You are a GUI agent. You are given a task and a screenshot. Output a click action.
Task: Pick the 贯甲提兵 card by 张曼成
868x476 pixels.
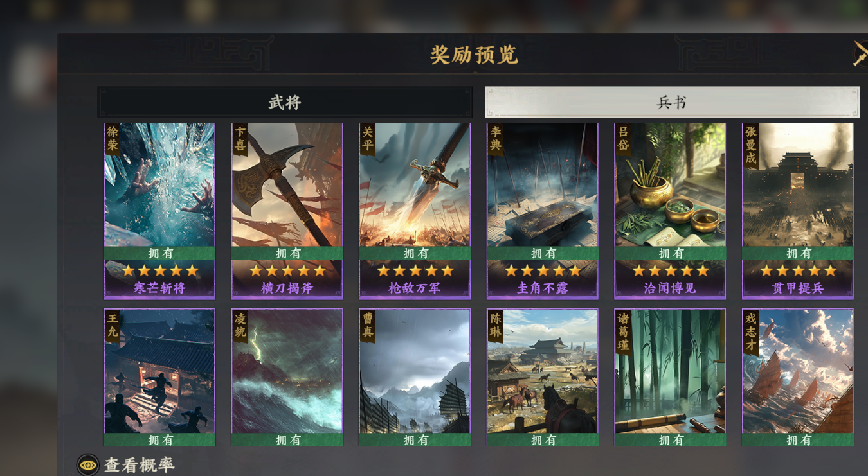798,211
